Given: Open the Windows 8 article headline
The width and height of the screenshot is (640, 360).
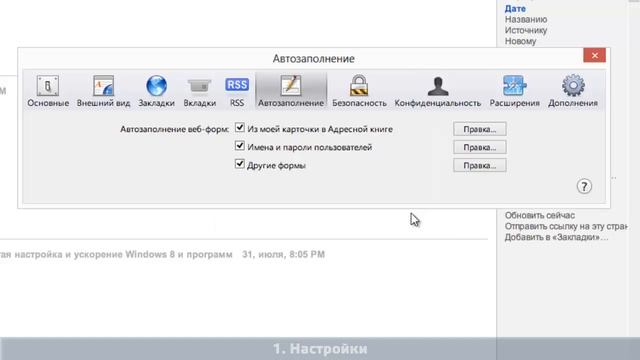Looking at the screenshot, I should (116, 254).
